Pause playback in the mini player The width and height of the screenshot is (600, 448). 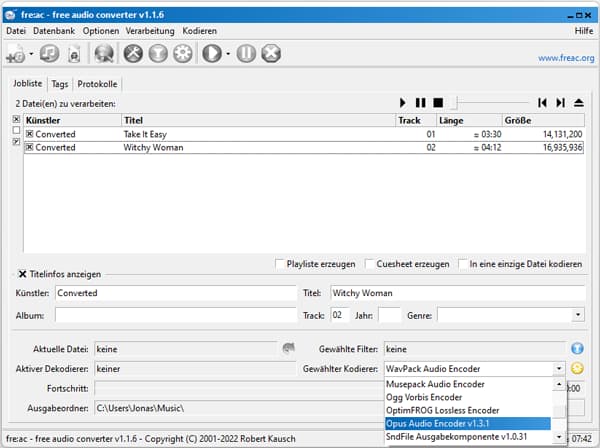421,103
